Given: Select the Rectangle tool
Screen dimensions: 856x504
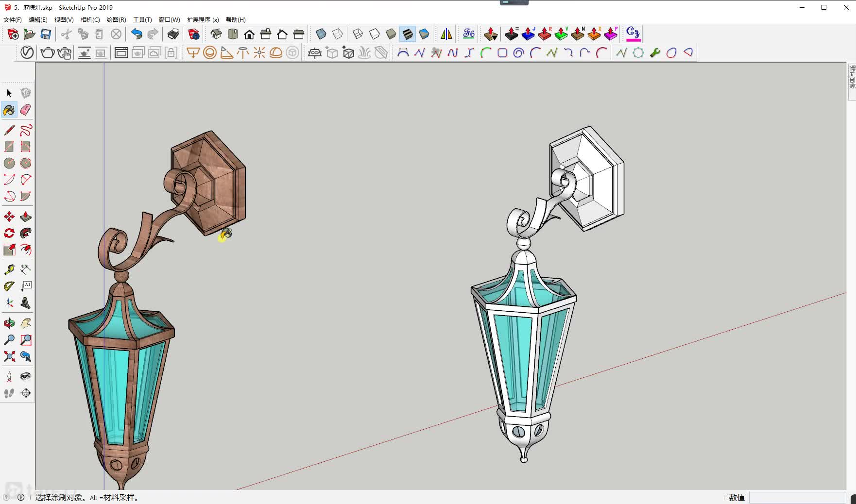Looking at the screenshot, I should (9, 147).
